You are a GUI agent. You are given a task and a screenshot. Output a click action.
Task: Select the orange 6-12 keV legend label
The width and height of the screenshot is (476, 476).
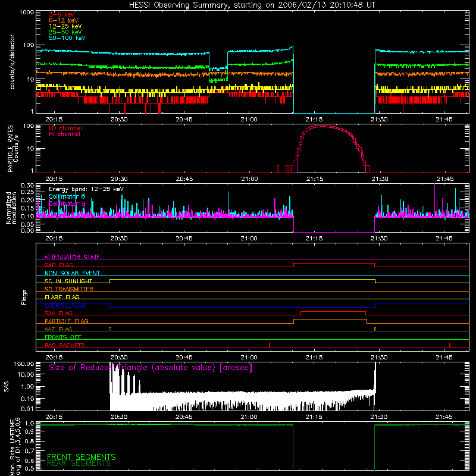pyautogui.click(x=64, y=20)
